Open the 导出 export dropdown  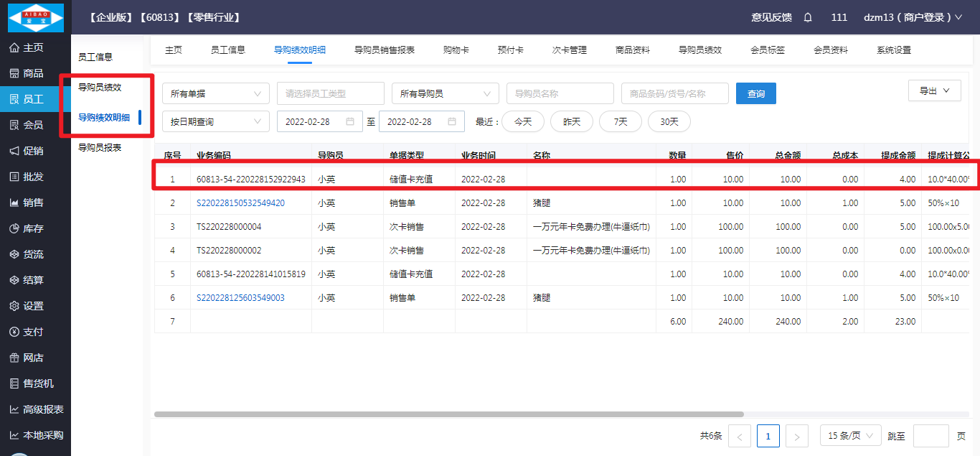point(934,90)
